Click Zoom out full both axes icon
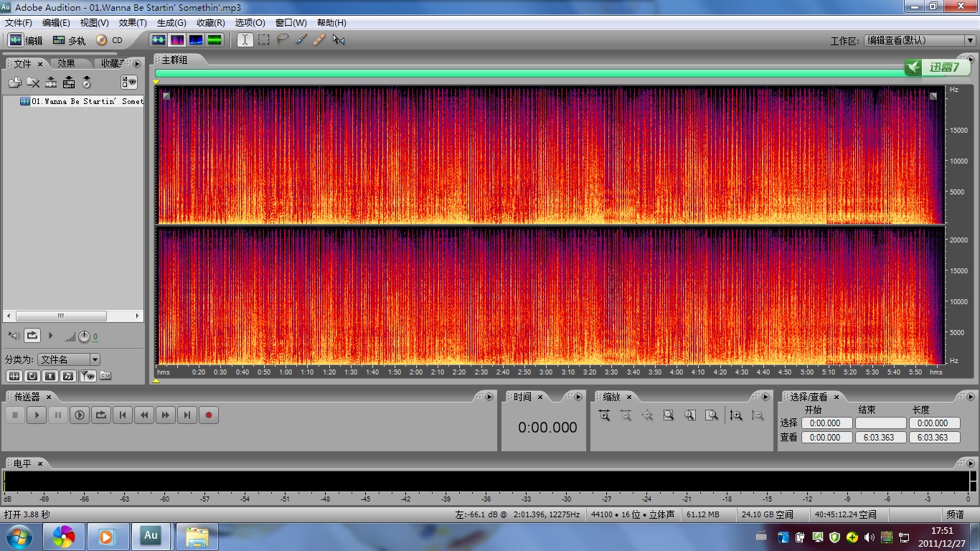This screenshot has height=551, width=980. click(647, 415)
